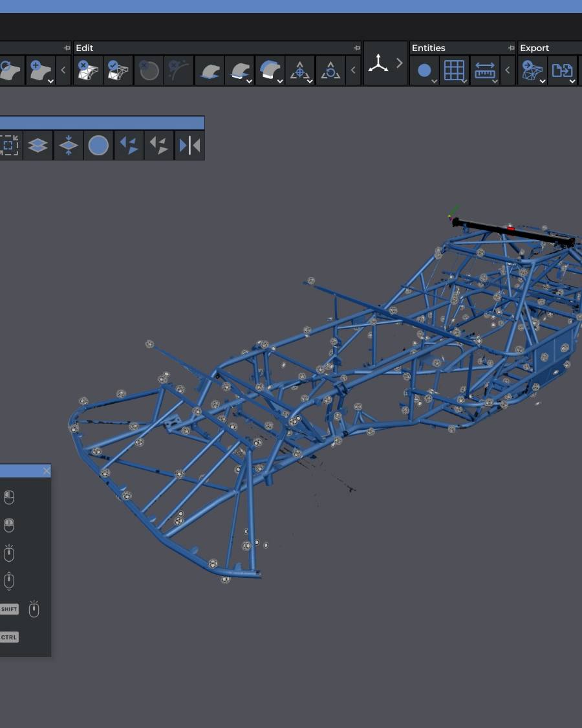Toggle pin on toolbar left of Edit
582x728 pixels.
67,48
